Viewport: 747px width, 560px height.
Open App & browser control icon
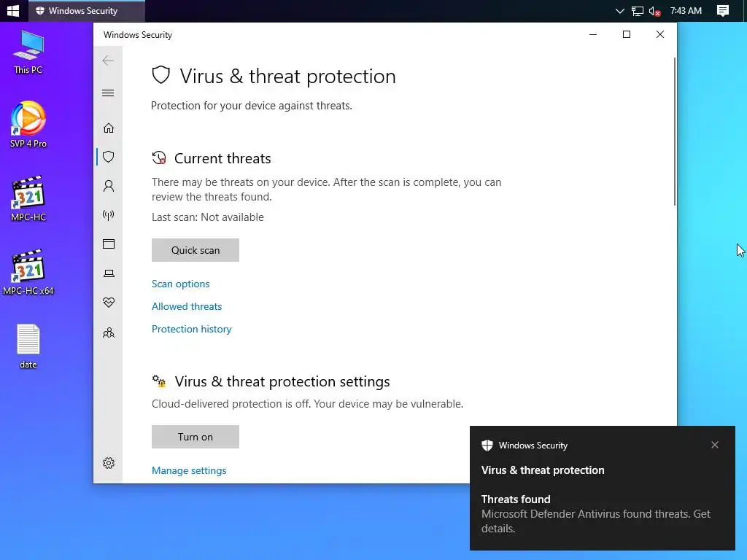(109, 244)
